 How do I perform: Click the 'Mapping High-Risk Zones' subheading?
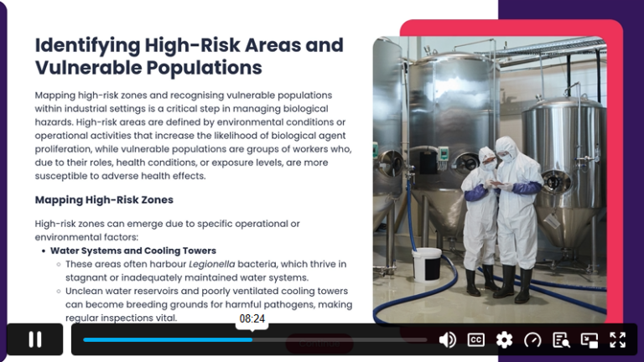pos(104,200)
